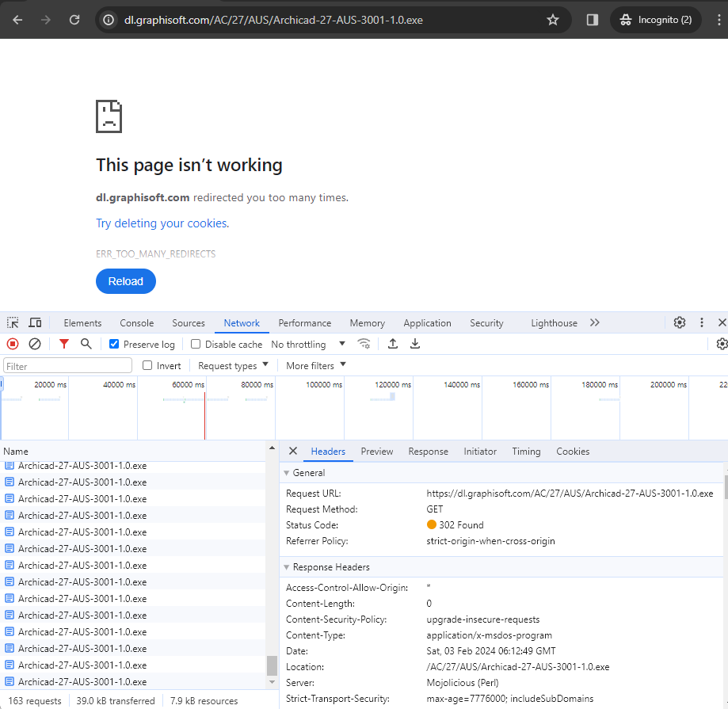The height and width of the screenshot is (709, 728).
Task: Go back with the browser back arrow
Action: [x=17, y=20]
